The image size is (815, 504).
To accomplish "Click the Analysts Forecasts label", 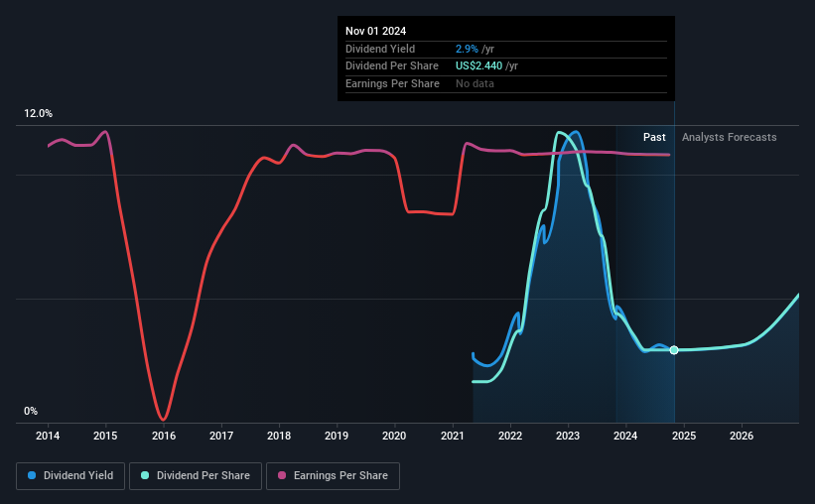I will [x=730, y=137].
